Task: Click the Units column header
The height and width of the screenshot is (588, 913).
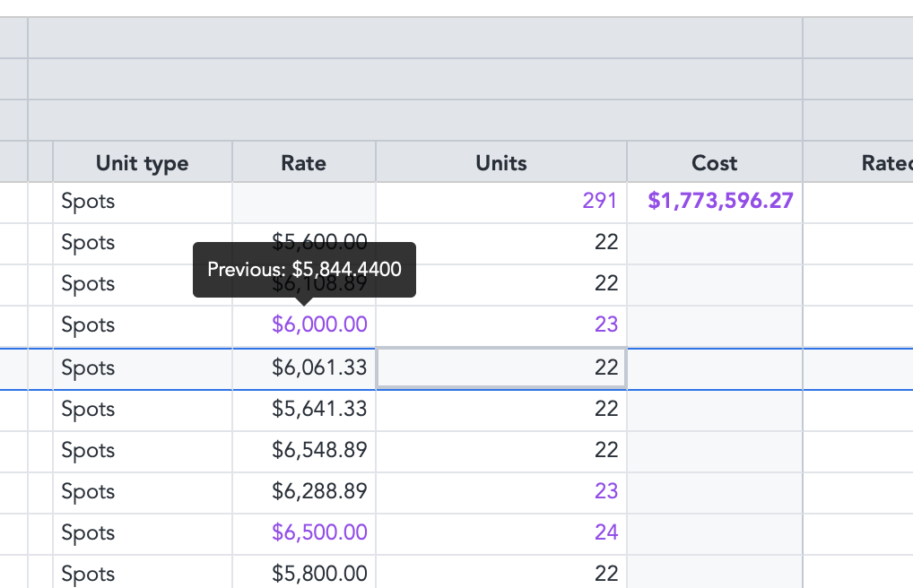Action: pos(501,162)
